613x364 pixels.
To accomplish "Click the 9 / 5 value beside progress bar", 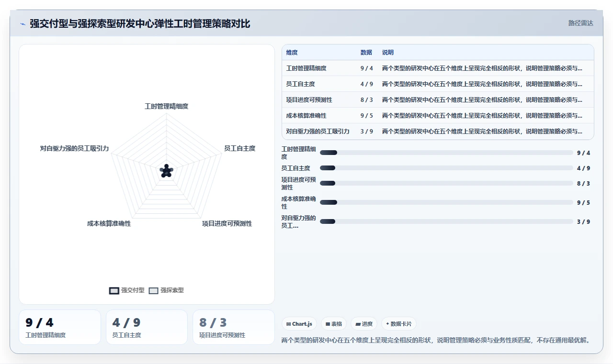I will [583, 202].
